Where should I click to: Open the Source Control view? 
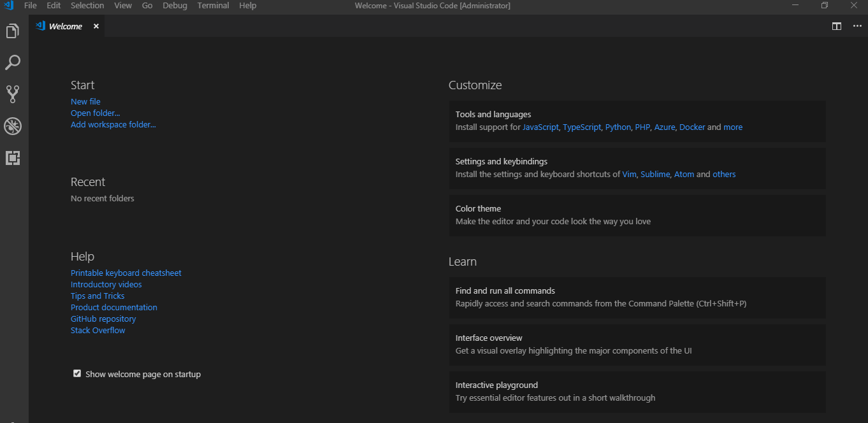point(12,94)
